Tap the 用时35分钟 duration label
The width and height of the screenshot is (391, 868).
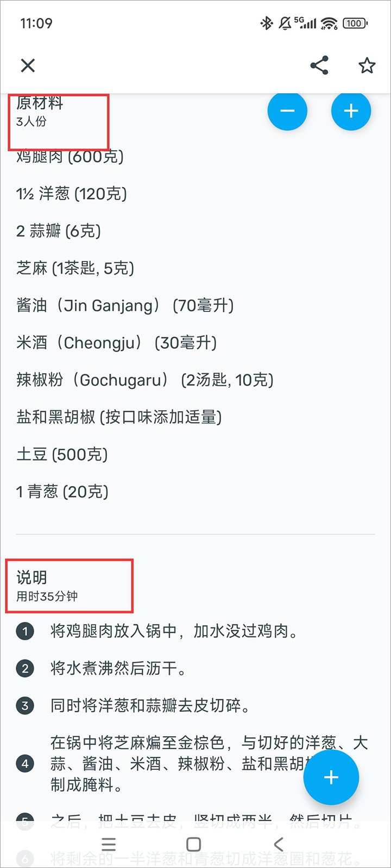click(x=47, y=596)
